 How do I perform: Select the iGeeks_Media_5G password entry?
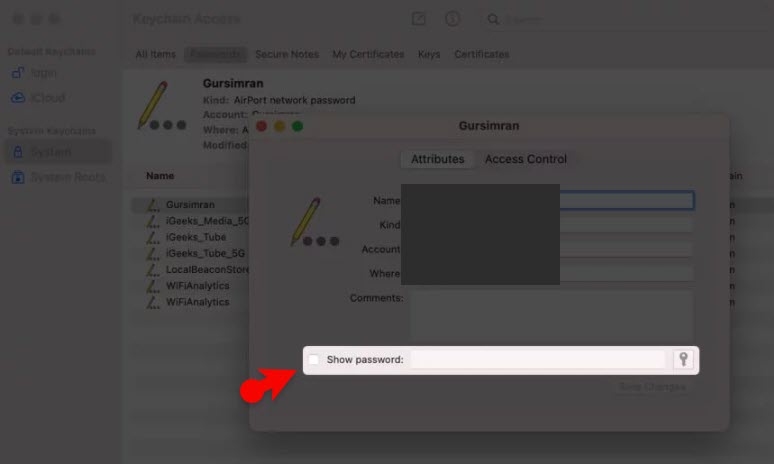207,221
